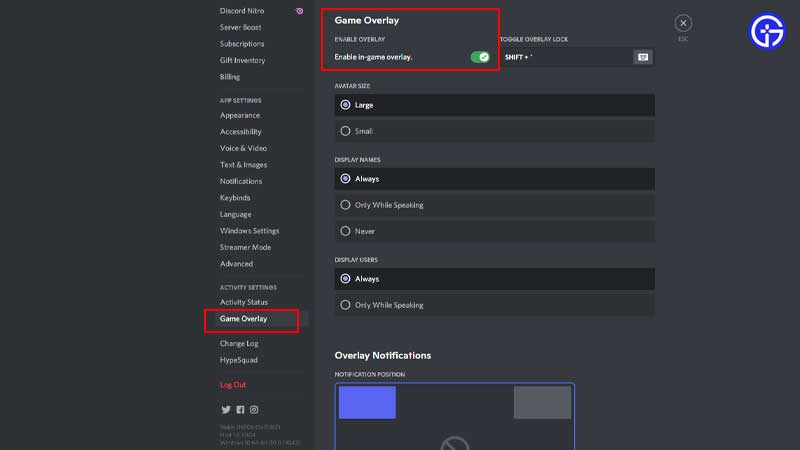
Task: Open Change Log
Action: pos(239,343)
